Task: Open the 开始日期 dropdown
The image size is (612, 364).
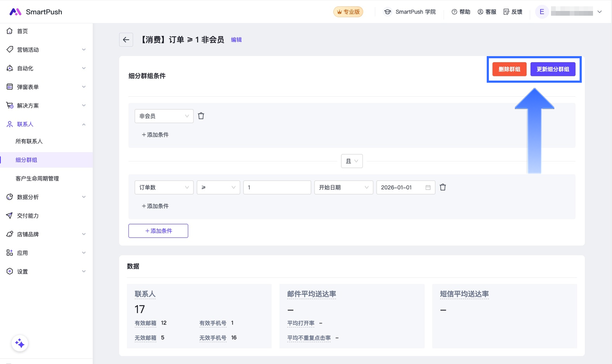Action: click(343, 187)
